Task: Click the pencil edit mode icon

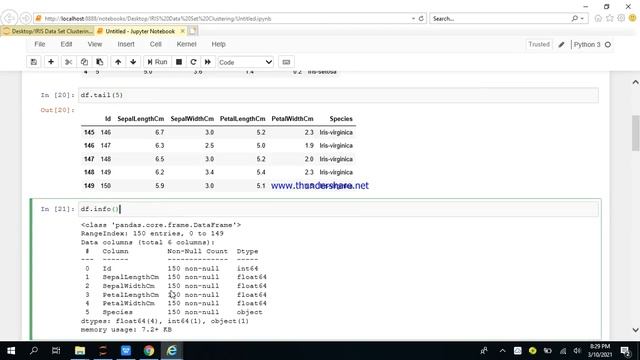Action: [562, 44]
